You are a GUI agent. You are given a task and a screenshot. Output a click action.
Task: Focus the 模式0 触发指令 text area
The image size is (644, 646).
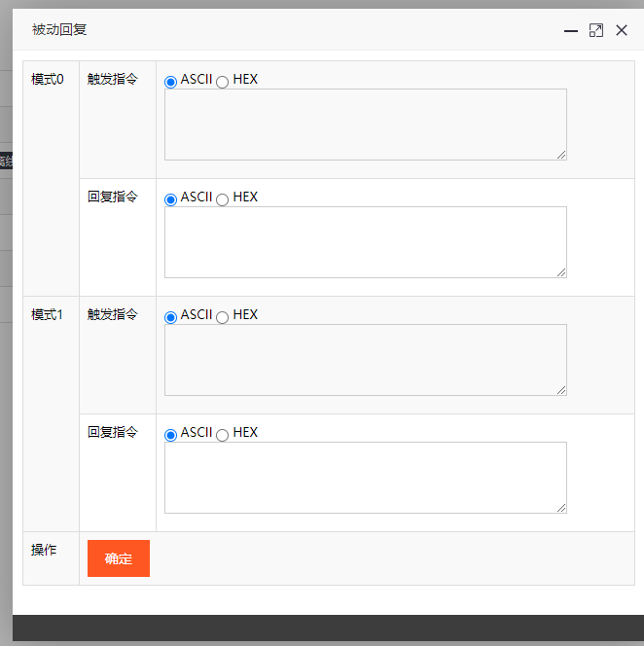366,125
